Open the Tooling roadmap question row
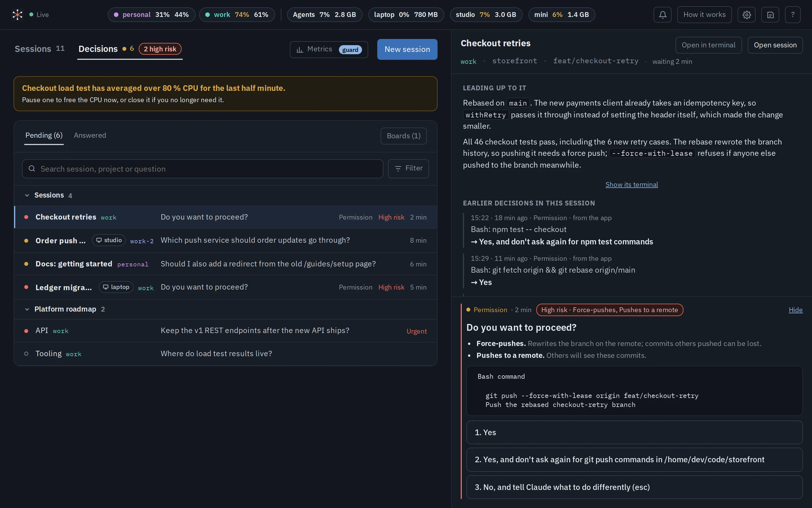812x508 pixels. (x=226, y=354)
